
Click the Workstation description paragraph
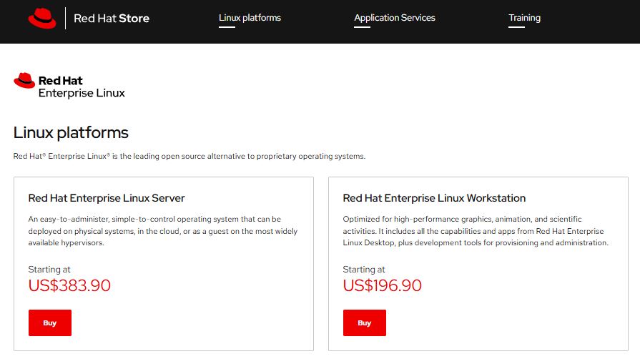pos(476,231)
